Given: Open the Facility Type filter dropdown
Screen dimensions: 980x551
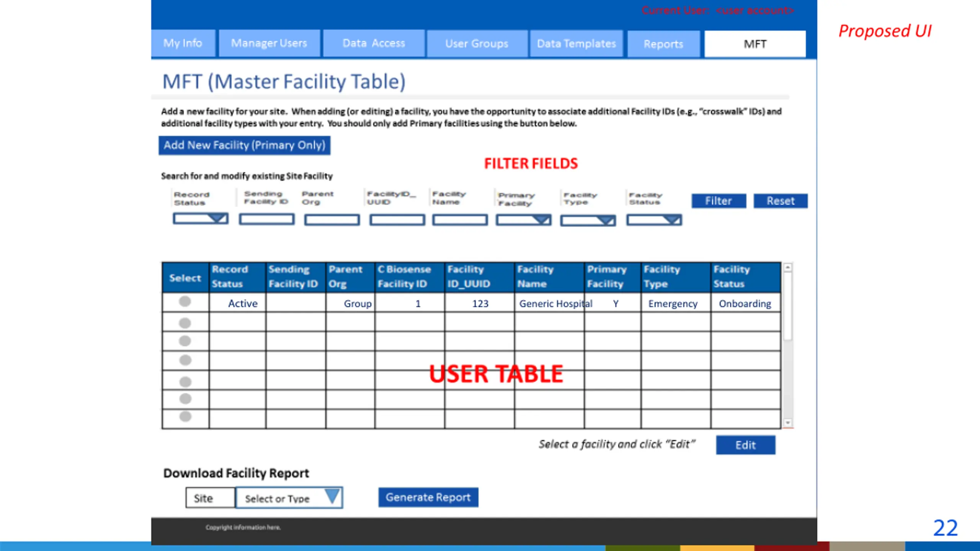Looking at the screenshot, I should (606, 221).
